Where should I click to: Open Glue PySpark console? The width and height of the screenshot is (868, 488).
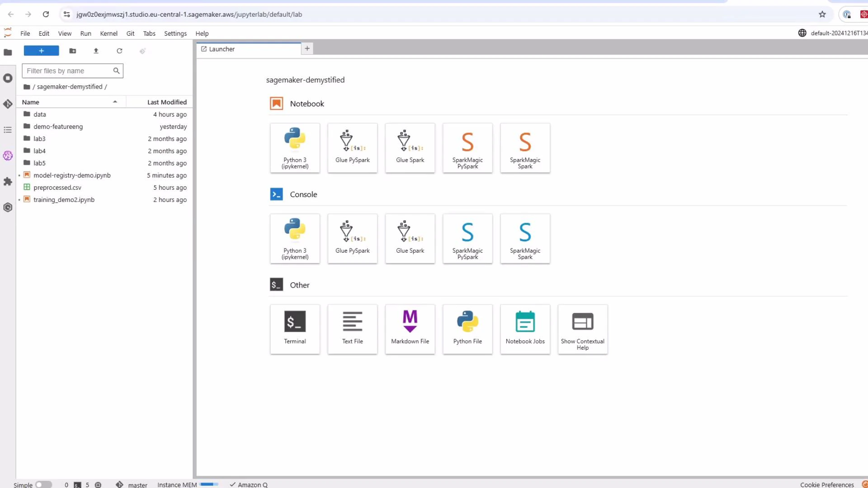click(353, 239)
